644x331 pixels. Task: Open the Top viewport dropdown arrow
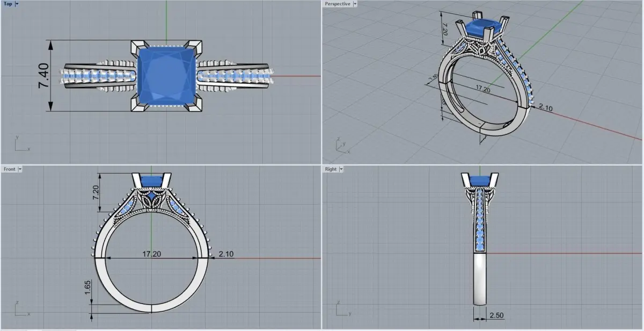[x=17, y=4]
